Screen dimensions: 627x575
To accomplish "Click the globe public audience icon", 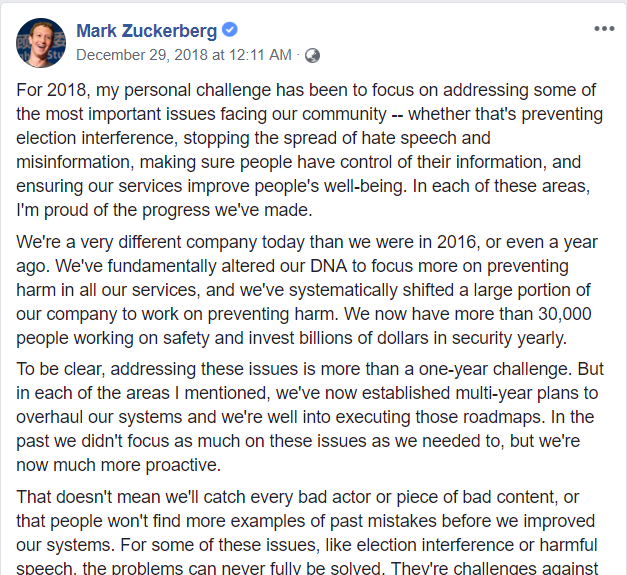I will coord(313,55).
